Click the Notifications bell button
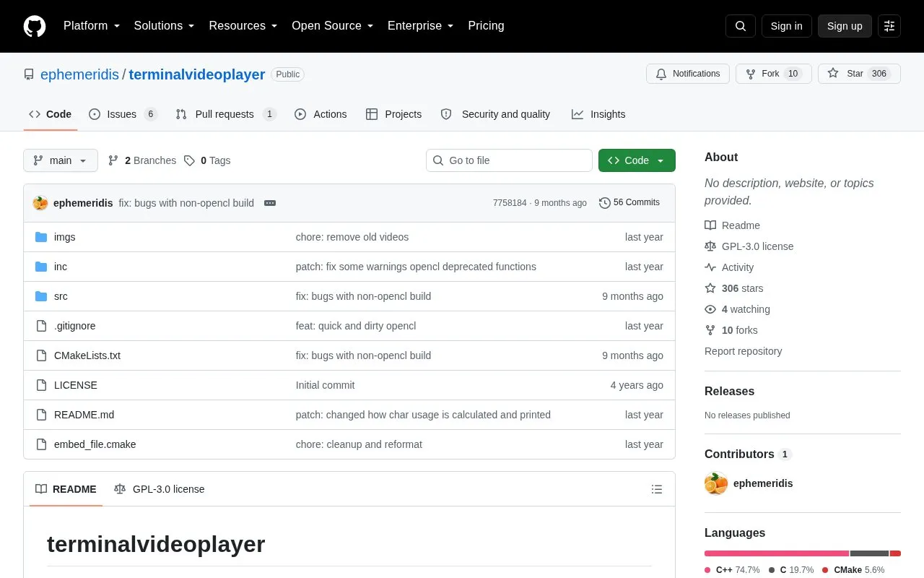This screenshot has height=578, width=924. (688, 74)
